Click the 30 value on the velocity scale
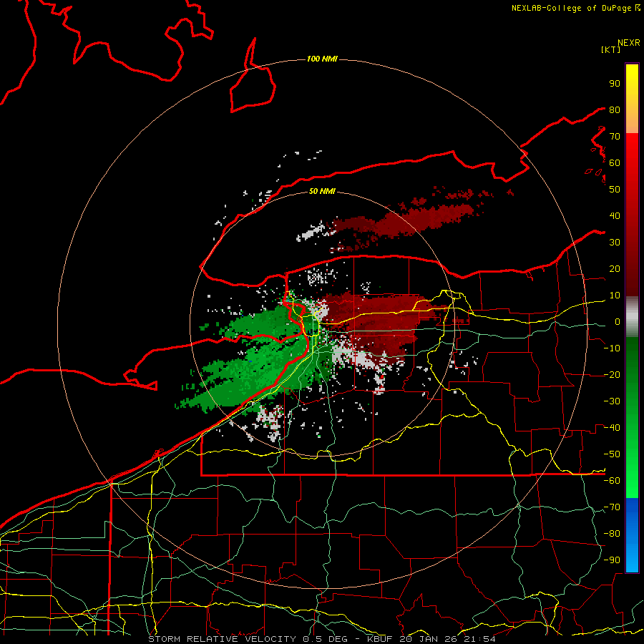 [615, 243]
